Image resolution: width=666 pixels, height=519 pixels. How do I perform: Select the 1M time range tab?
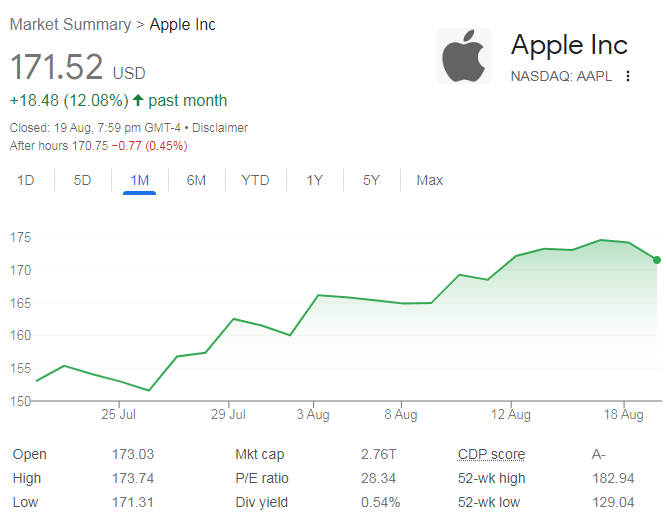pos(139,180)
